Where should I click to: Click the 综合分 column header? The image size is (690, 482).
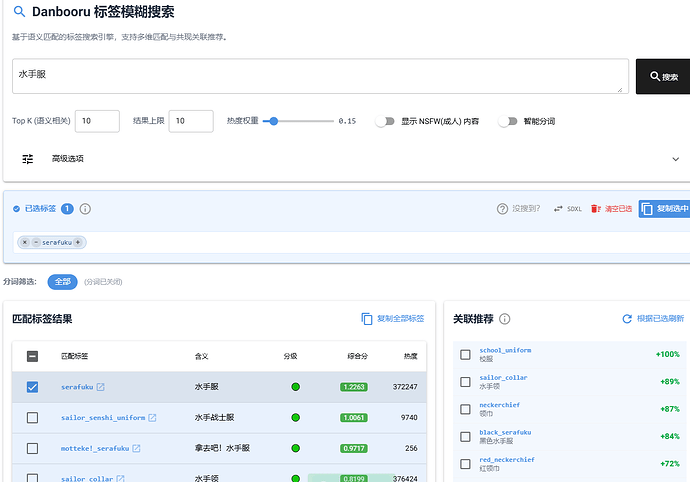pyautogui.click(x=357, y=356)
